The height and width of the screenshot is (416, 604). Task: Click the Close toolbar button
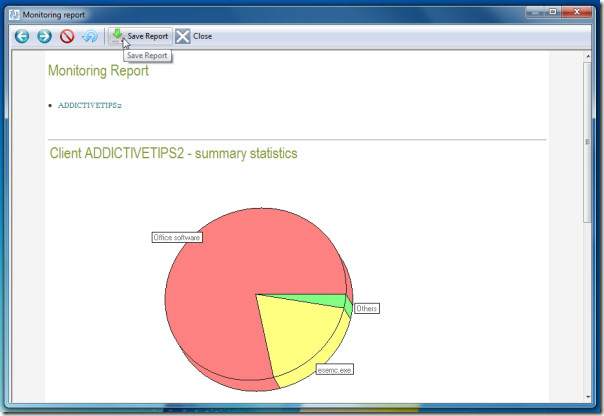pyautogui.click(x=194, y=36)
